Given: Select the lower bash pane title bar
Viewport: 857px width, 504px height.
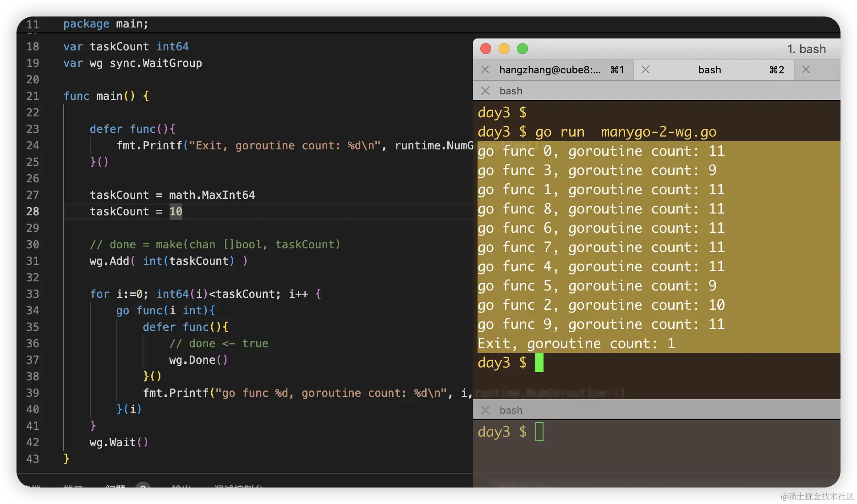Looking at the screenshot, I should pos(657,410).
